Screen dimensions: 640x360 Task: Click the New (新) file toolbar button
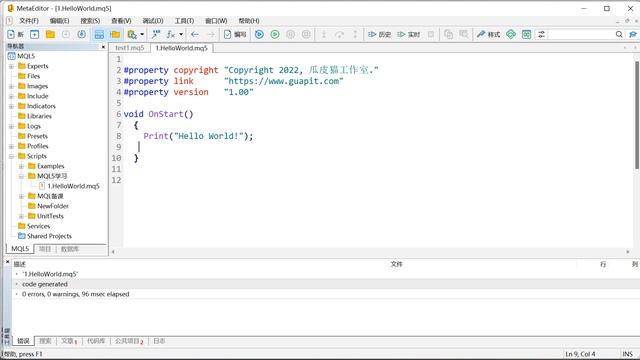coord(16,35)
